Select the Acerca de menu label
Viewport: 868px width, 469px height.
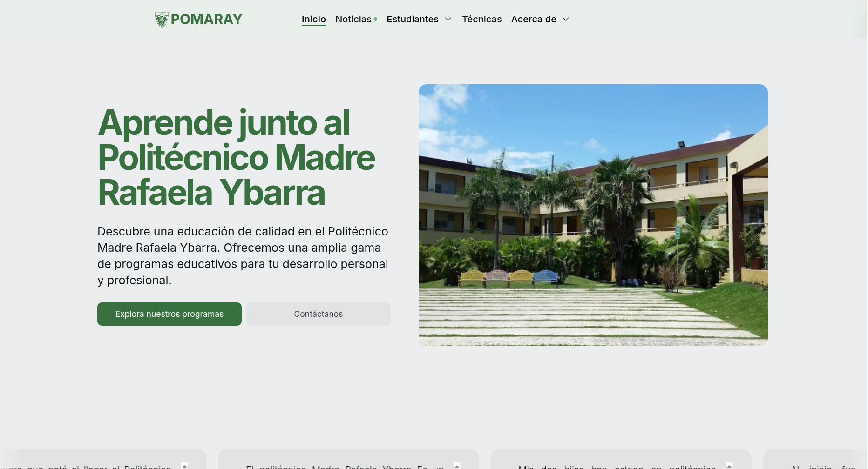534,19
